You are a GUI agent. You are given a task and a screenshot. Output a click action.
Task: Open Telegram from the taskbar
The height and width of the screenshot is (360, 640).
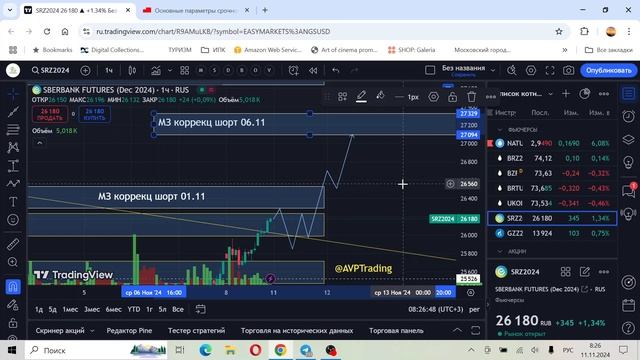[x=305, y=350]
